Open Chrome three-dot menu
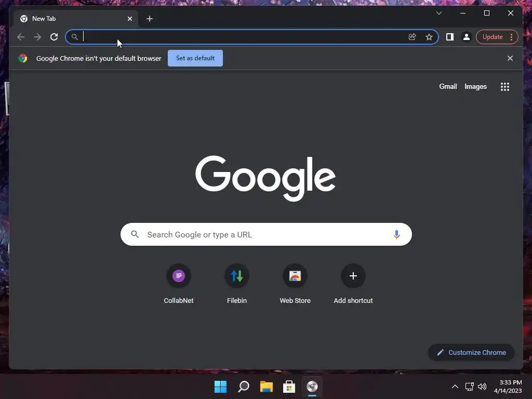 coord(512,37)
